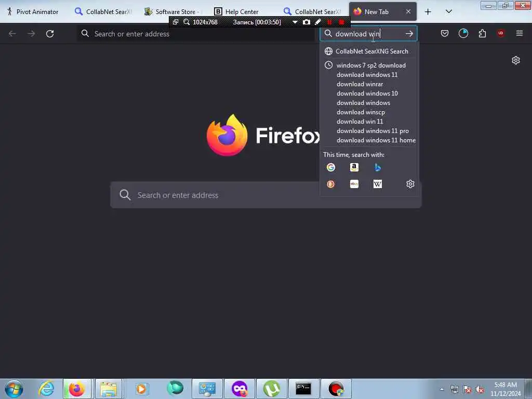Click the 'download win' search box
Image resolution: width=532 pixels, height=399 pixels.
tap(368, 34)
